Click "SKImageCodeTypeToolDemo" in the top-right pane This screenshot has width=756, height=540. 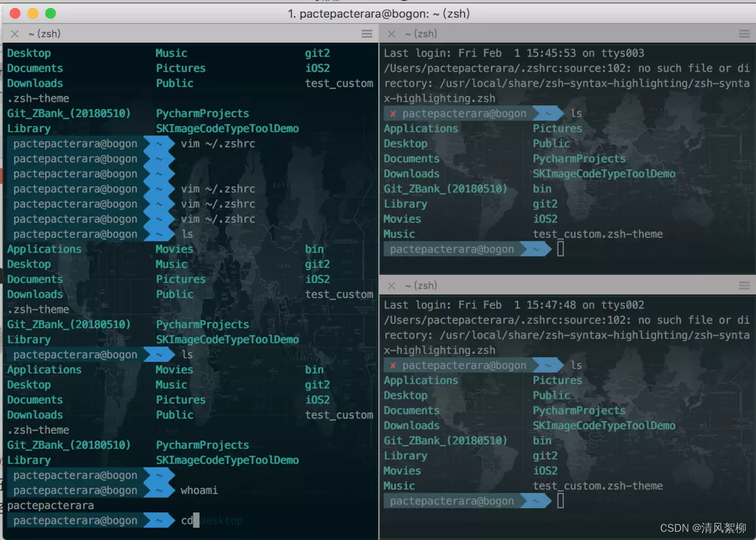[604, 174]
